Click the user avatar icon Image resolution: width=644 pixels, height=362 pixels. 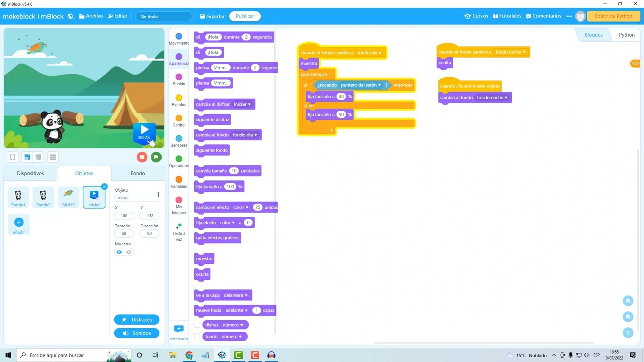click(580, 16)
